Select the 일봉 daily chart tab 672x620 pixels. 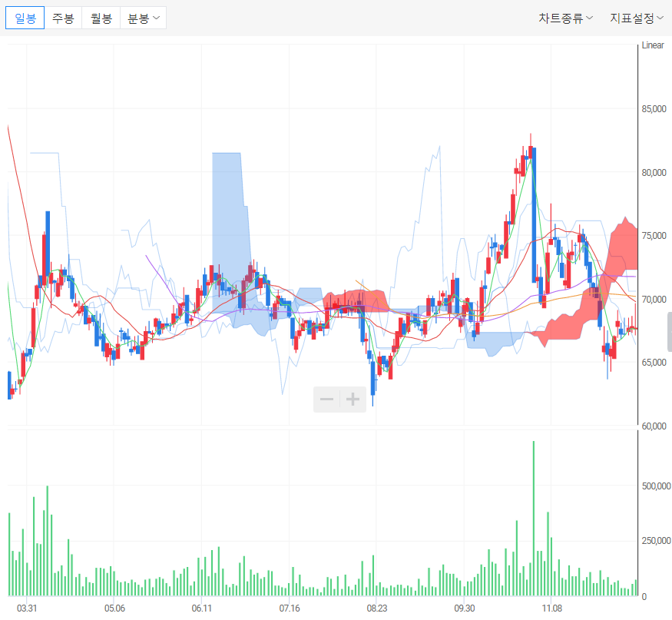pyautogui.click(x=25, y=18)
